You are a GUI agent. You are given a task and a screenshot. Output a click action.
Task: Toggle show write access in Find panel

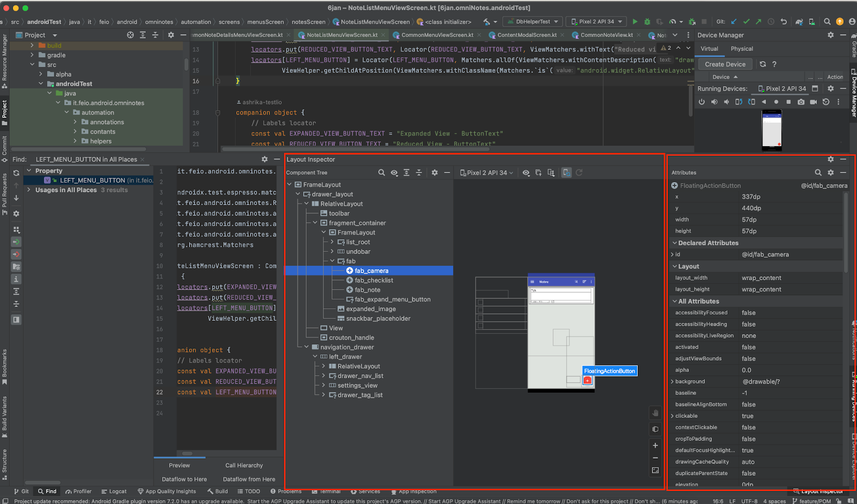coord(16,254)
